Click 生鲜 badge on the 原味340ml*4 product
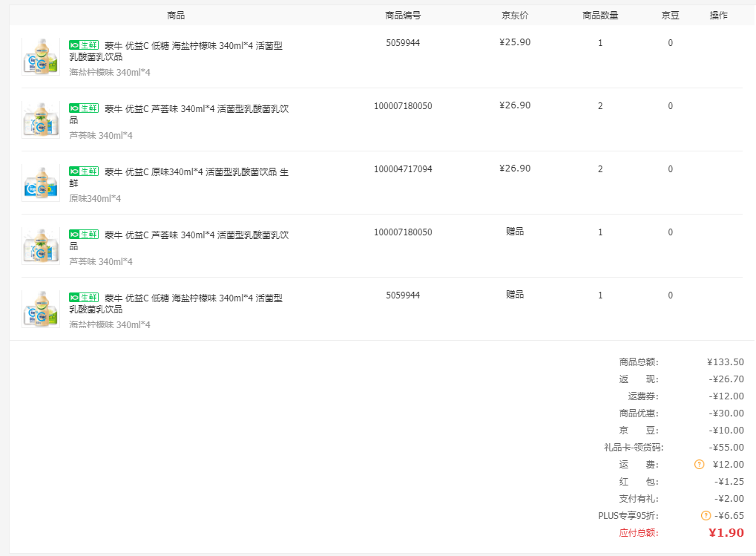Viewport: 756px width, 556px height. (84, 171)
